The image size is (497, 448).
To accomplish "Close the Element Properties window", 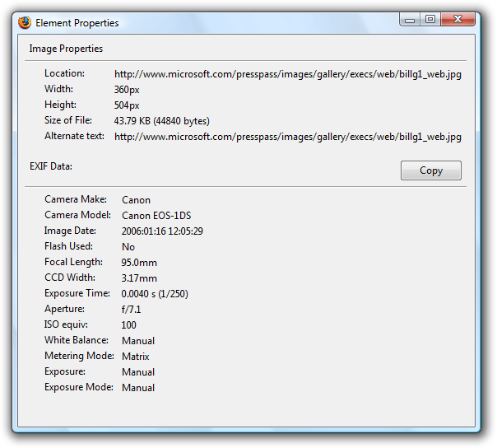I will pos(458,20).
